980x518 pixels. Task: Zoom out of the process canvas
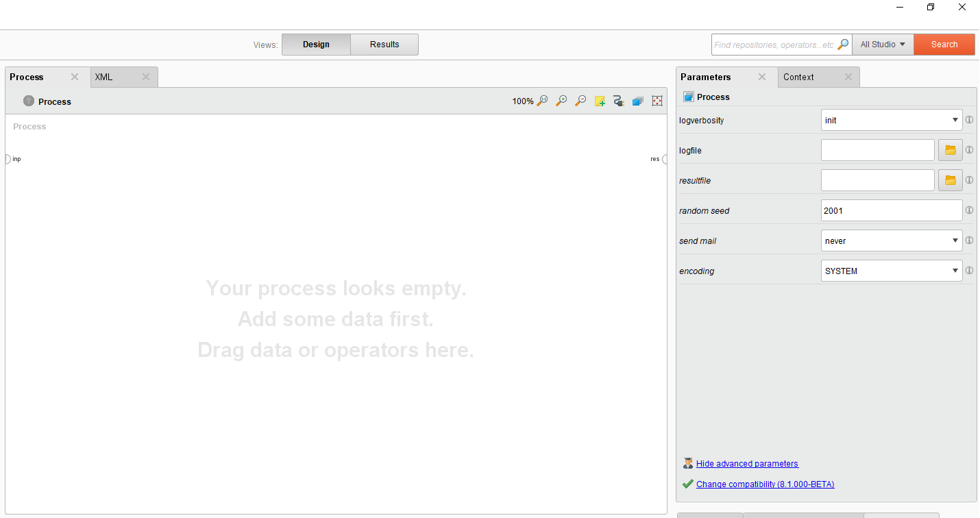[580, 101]
